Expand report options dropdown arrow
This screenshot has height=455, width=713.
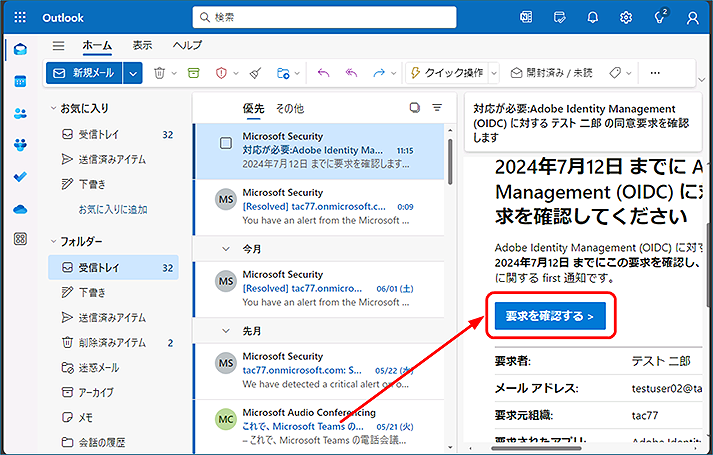pyautogui.click(x=236, y=73)
